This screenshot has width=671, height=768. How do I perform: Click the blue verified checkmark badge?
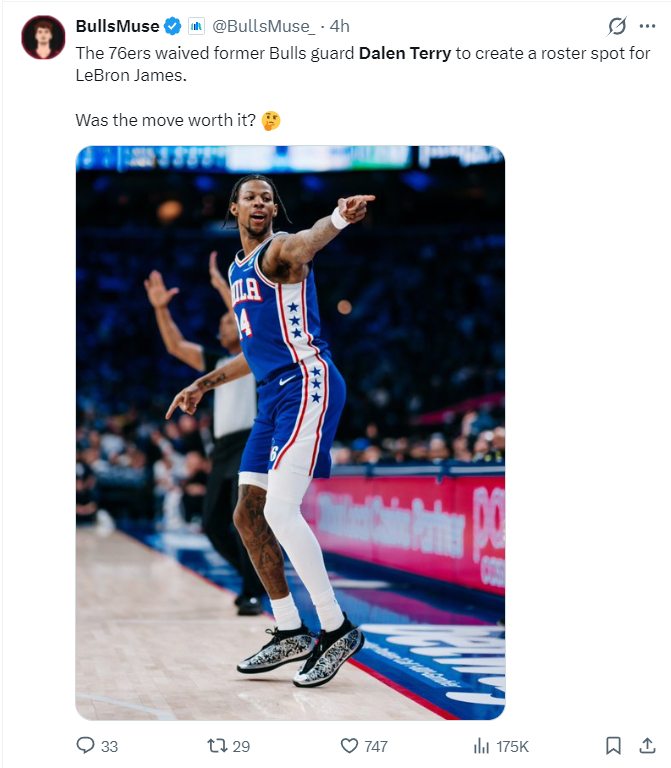[172, 26]
